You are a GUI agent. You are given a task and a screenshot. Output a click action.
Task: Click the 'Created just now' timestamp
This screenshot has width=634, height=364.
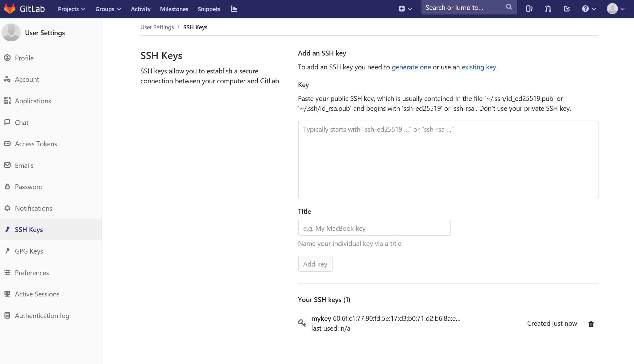552,323
